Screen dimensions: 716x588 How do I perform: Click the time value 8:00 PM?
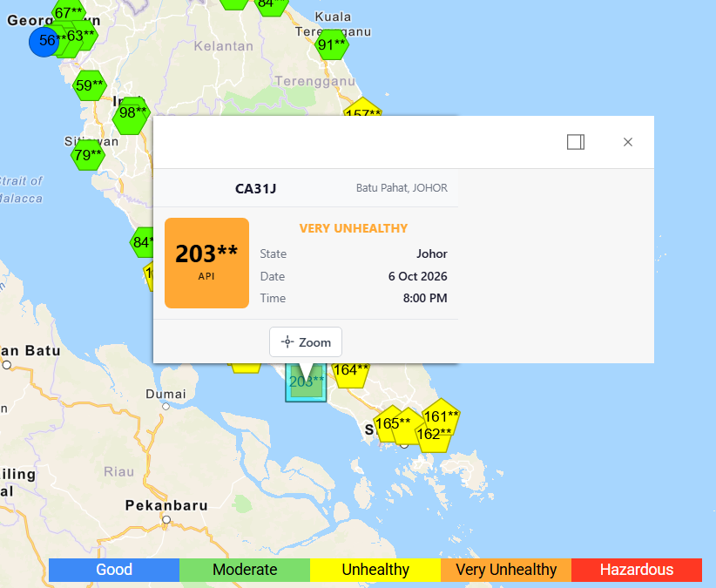(x=425, y=298)
